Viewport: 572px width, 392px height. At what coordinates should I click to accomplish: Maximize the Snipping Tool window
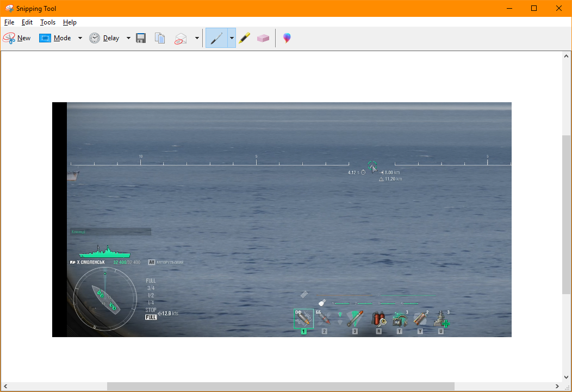534,8
